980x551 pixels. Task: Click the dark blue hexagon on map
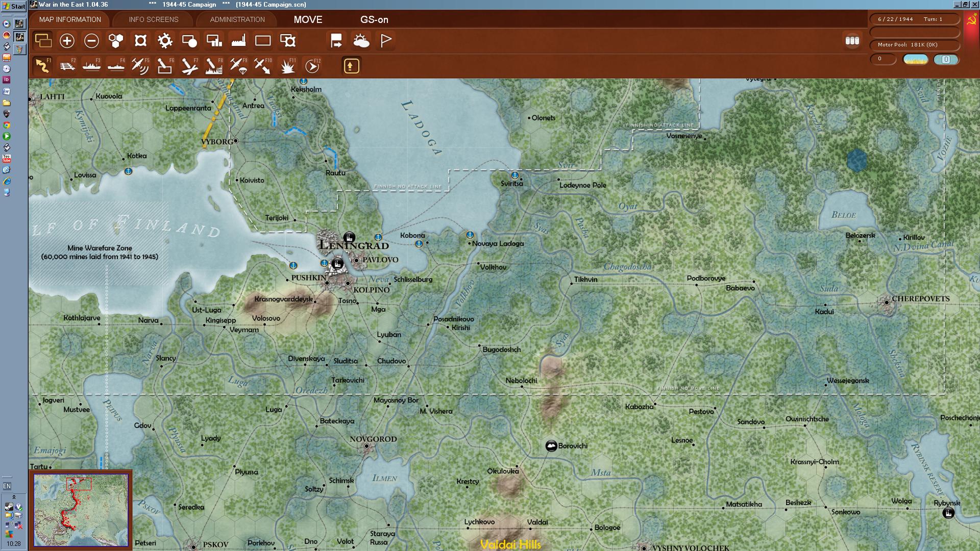[x=856, y=160]
